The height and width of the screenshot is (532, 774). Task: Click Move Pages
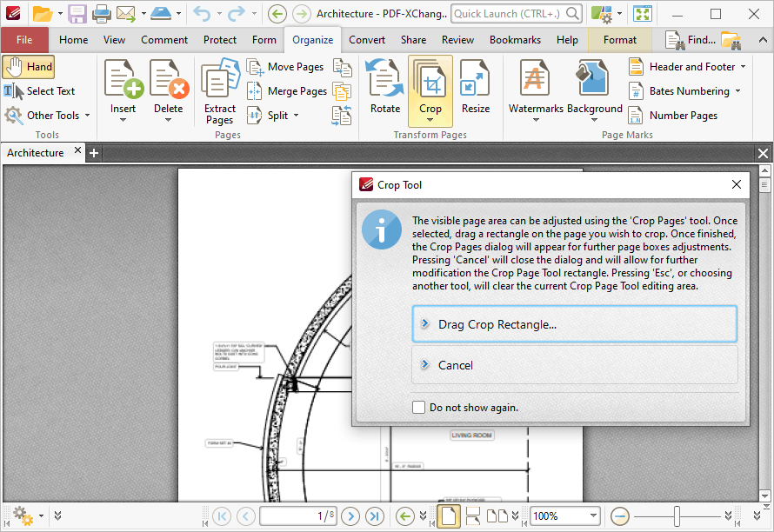[x=286, y=67]
